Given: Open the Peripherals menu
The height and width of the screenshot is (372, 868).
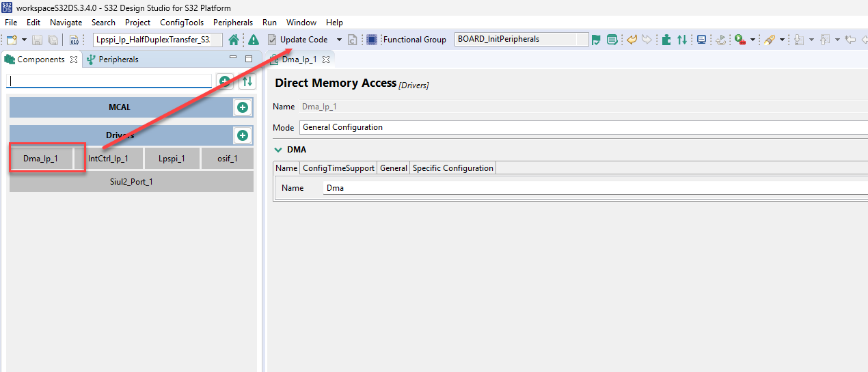Looking at the screenshot, I should pyautogui.click(x=233, y=23).
